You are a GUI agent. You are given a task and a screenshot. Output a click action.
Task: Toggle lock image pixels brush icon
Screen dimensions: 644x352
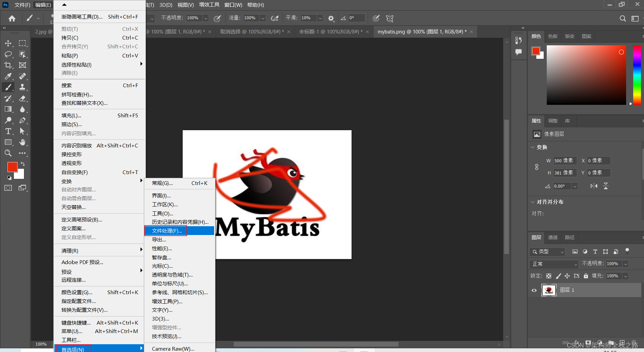click(558, 276)
